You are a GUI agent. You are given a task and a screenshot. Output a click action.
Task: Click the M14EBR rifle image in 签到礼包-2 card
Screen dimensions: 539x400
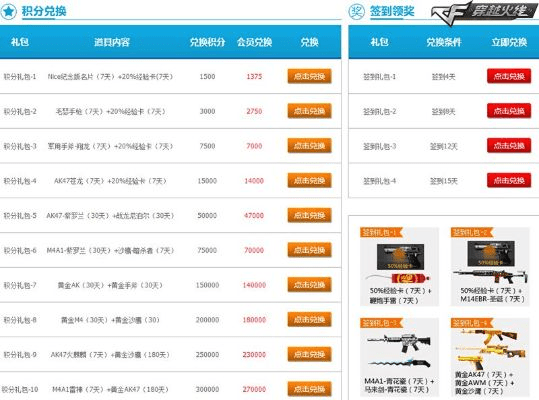[490, 275]
